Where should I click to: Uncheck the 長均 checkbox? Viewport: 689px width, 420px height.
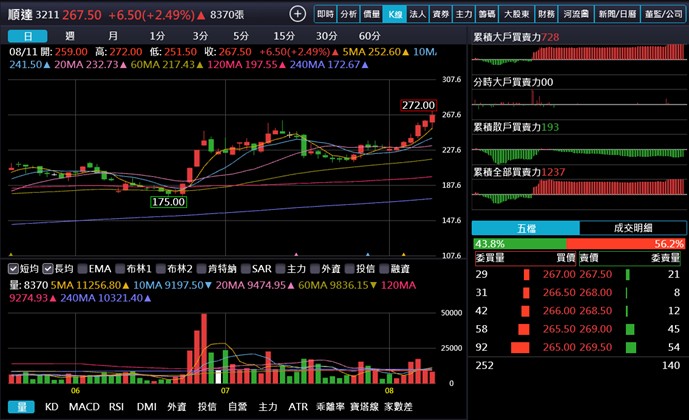48,268
